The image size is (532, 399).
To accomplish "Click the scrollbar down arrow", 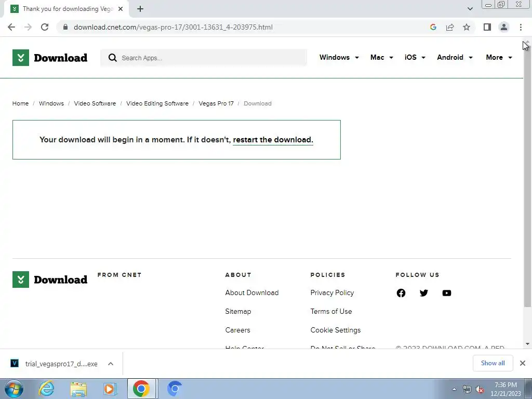I will pos(527,344).
